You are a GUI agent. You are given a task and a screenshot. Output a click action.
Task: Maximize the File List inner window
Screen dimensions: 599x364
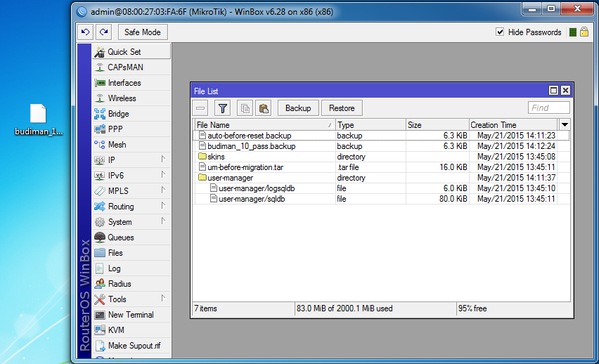553,91
